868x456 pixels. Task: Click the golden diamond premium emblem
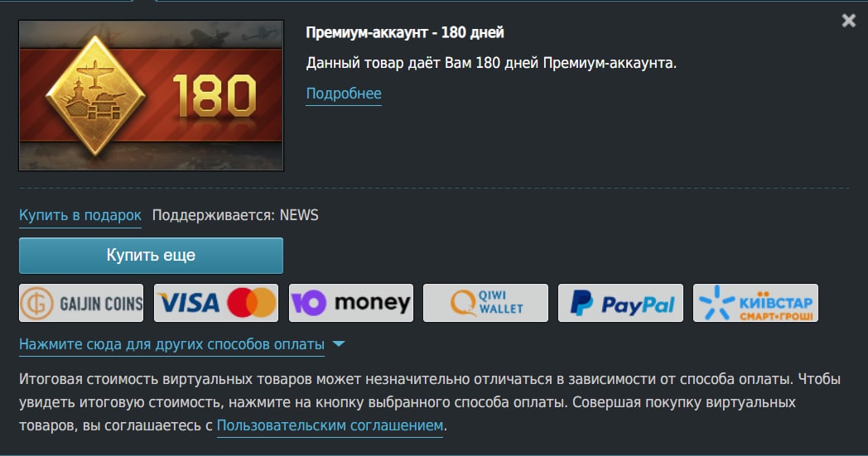96,95
